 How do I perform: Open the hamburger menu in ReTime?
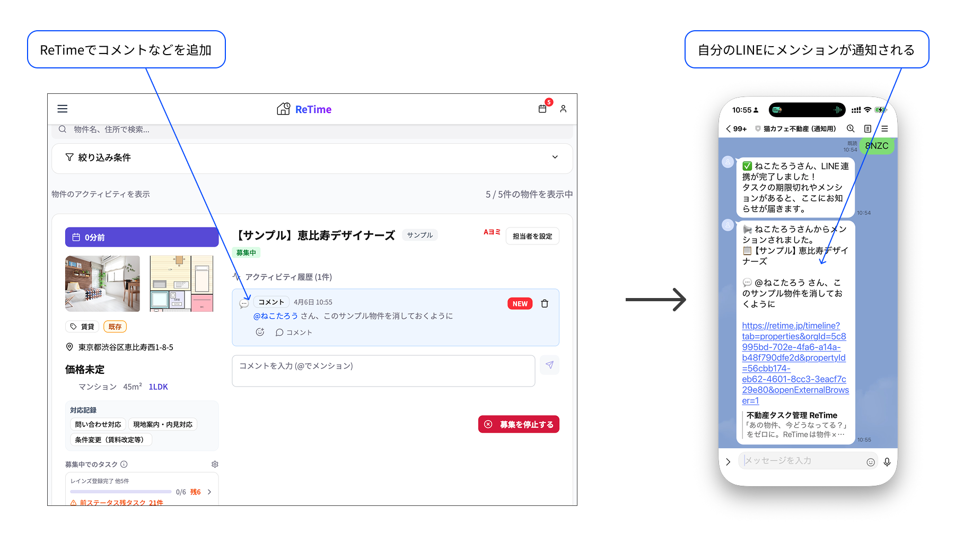63,109
